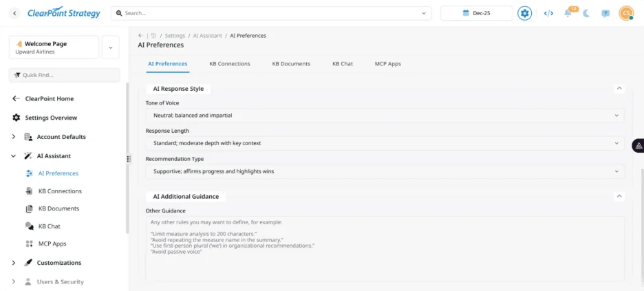Click the search magnifier icon
Image resolution: width=644 pixels, height=291 pixels.
click(x=119, y=13)
